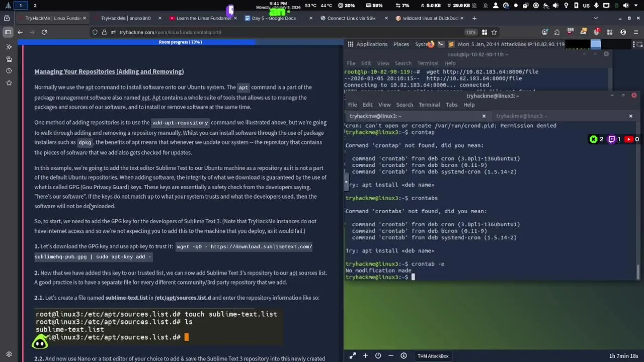
Task: Click the minus icon in the AttackBox toolbar
Action: [390, 356]
